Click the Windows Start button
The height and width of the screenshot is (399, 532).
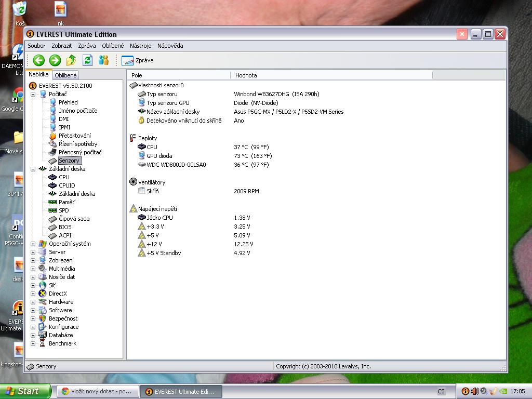pos(25,391)
